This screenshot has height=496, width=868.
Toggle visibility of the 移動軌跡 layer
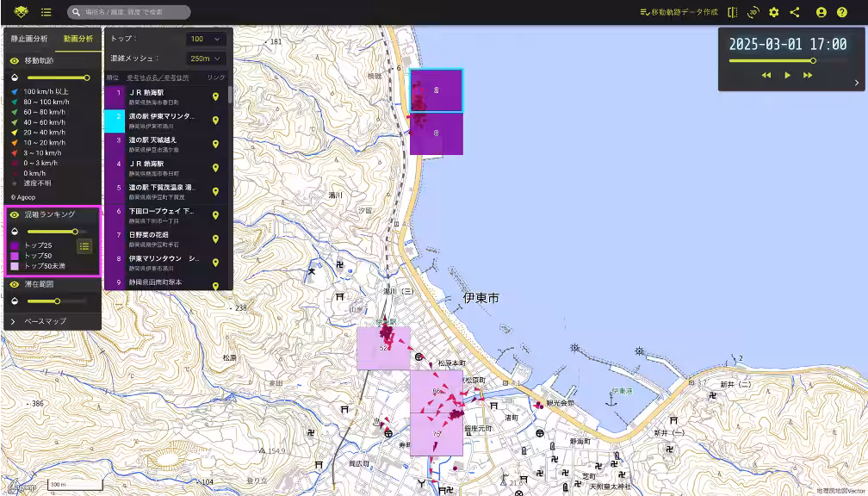pos(15,61)
